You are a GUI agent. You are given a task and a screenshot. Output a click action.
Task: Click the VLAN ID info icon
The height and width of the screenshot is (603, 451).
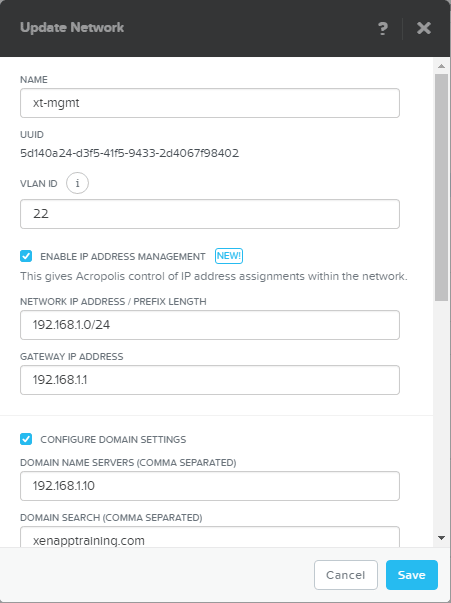point(77,183)
